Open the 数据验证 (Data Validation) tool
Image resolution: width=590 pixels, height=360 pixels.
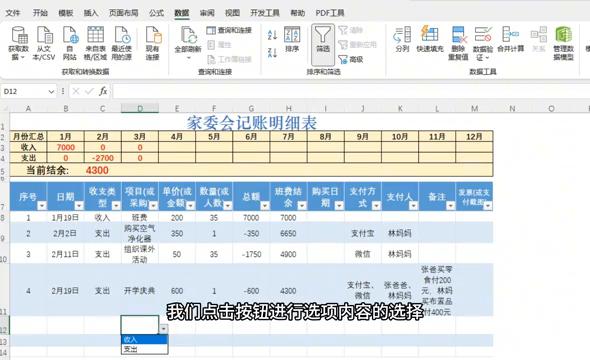coord(483,43)
